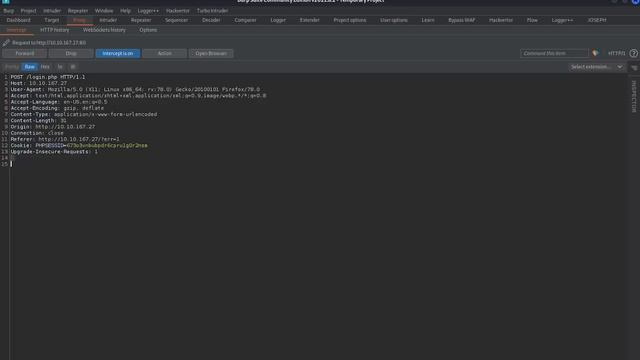Click the Forward button
Image resolution: width=640 pixels, height=360 pixels.
pyautogui.click(x=24, y=53)
